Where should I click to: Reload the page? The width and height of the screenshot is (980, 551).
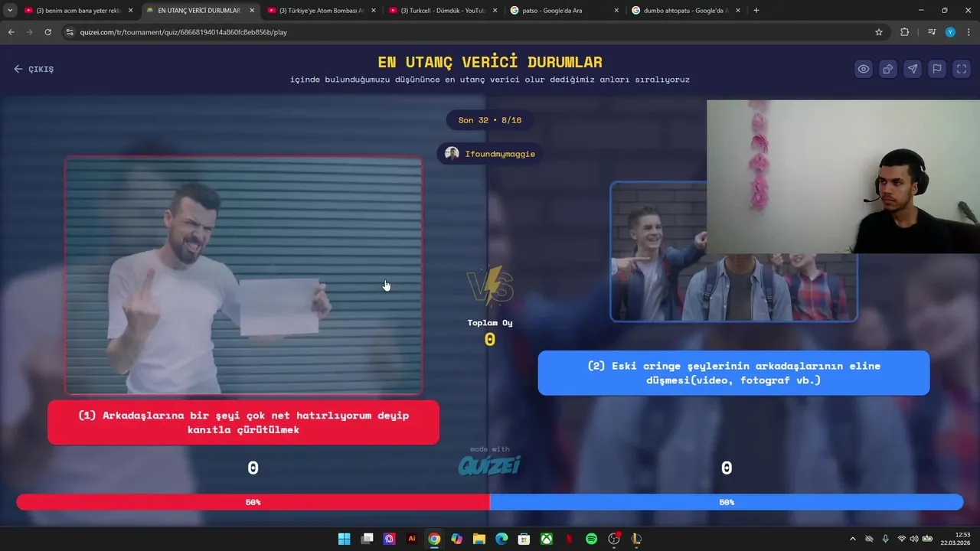[x=47, y=32]
